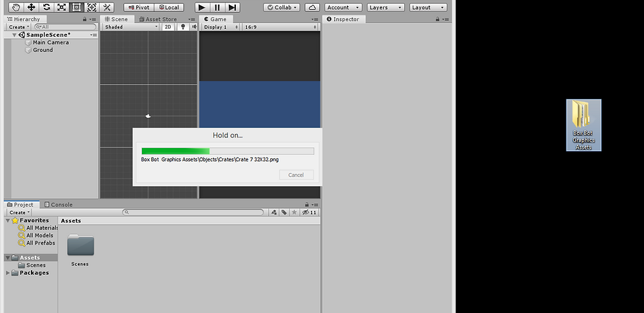Toggle Pivot handle position
This screenshot has height=313, width=644.
139,7
